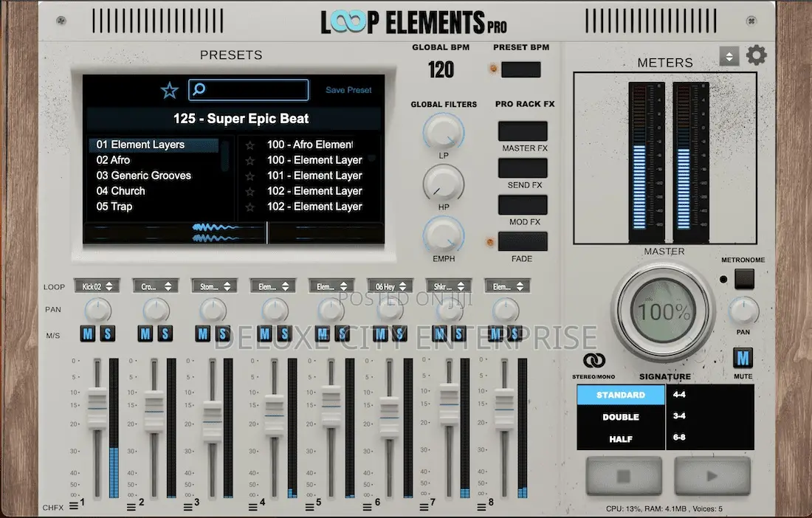The width and height of the screenshot is (812, 518).
Task: Click the waveform preview strip
Action: tap(233, 233)
